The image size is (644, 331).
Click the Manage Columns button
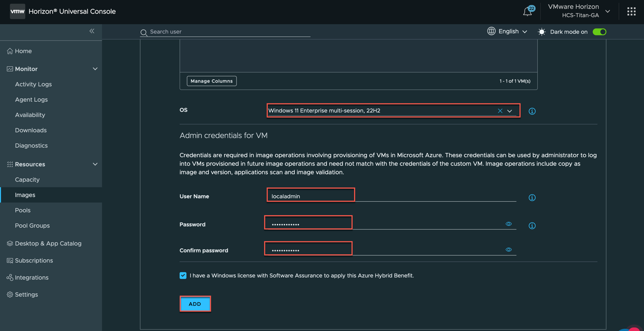(x=212, y=81)
